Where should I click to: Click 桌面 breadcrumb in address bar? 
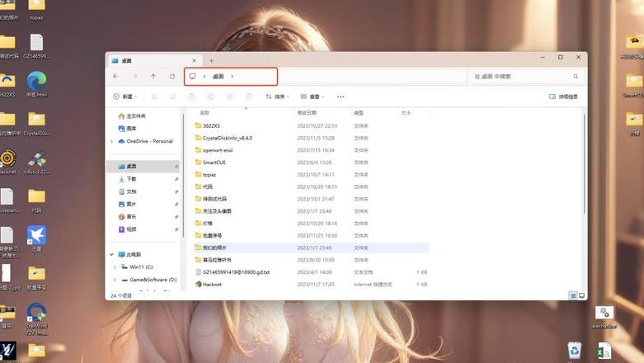[x=218, y=77]
